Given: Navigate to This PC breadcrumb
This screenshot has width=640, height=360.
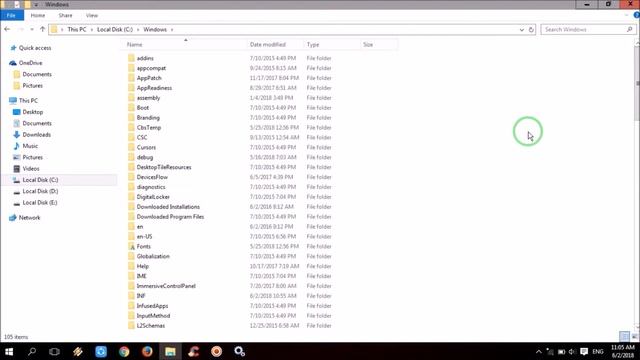Looking at the screenshot, I should 77,29.
